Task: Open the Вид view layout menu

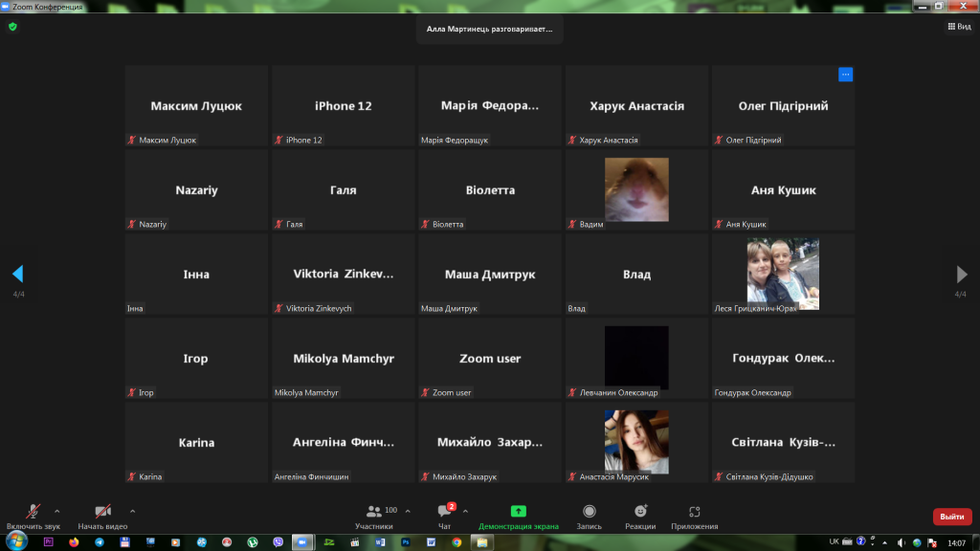Action: (x=959, y=26)
